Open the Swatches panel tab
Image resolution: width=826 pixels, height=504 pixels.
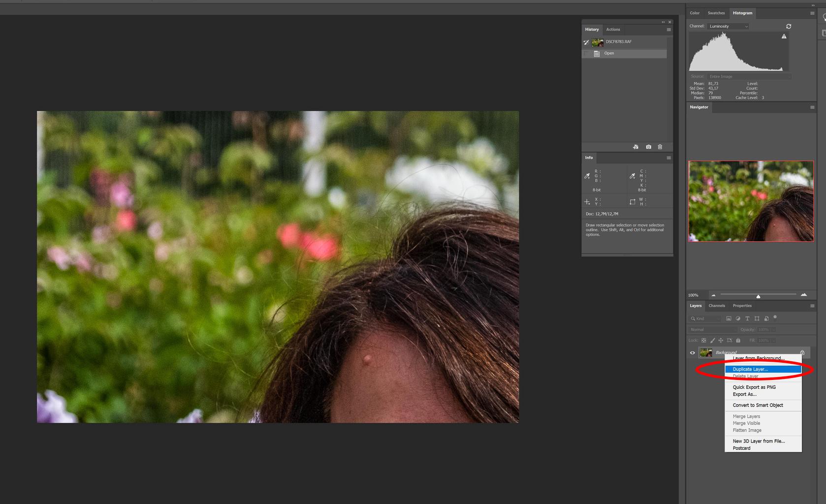(716, 13)
